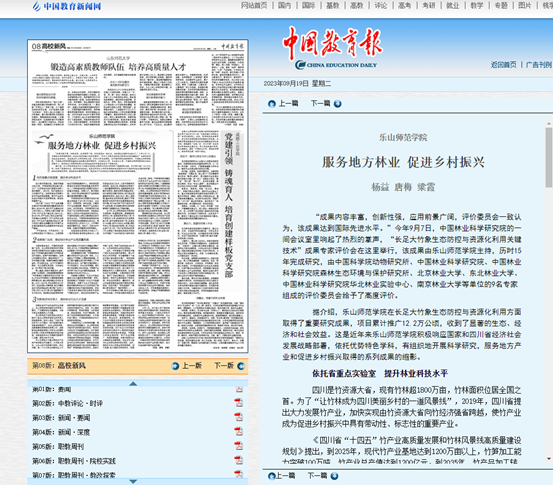Open 高考 in top navigation
This screenshot has height=485, width=553.
(405, 6)
